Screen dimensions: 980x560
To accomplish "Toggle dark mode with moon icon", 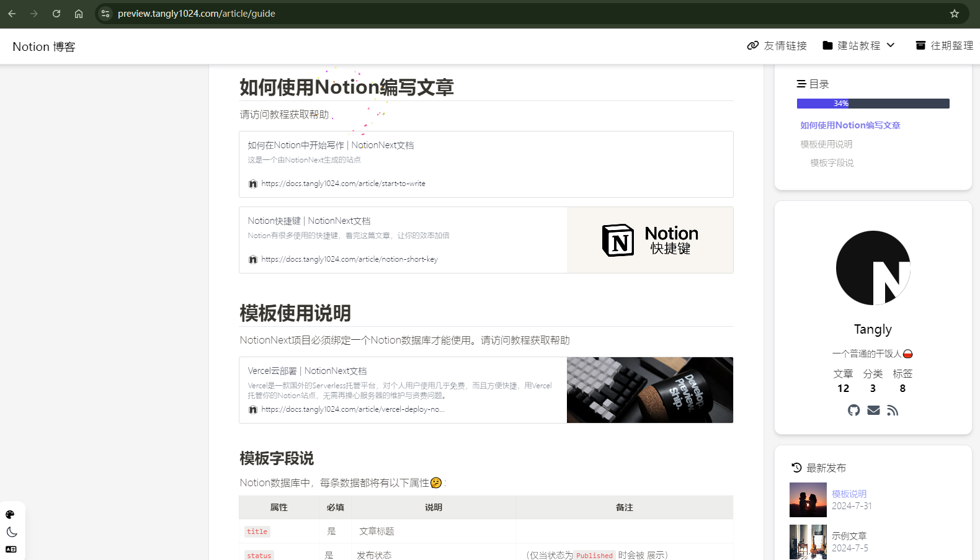I will pyautogui.click(x=11, y=532).
